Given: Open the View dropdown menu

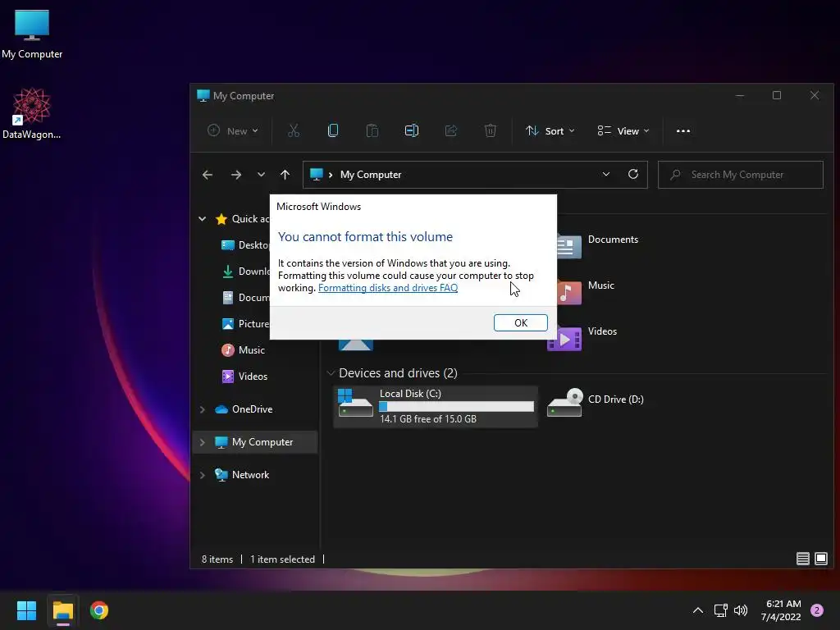Looking at the screenshot, I should pyautogui.click(x=623, y=130).
